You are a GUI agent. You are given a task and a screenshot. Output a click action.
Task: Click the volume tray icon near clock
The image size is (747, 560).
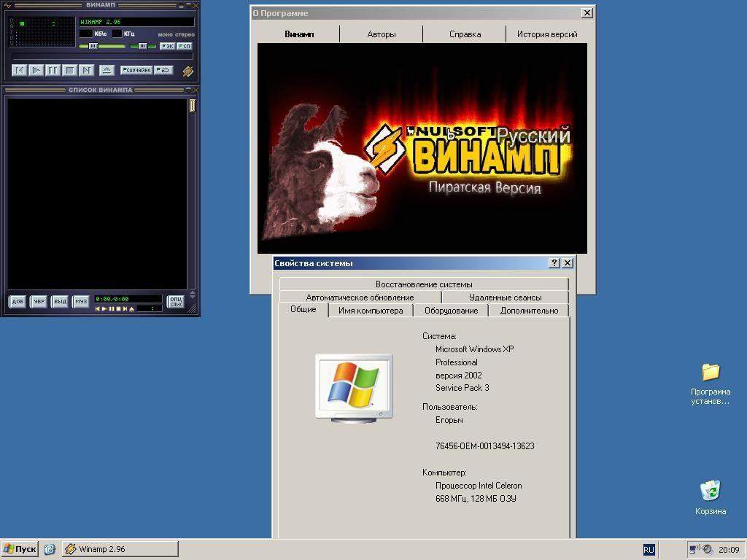(708, 549)
